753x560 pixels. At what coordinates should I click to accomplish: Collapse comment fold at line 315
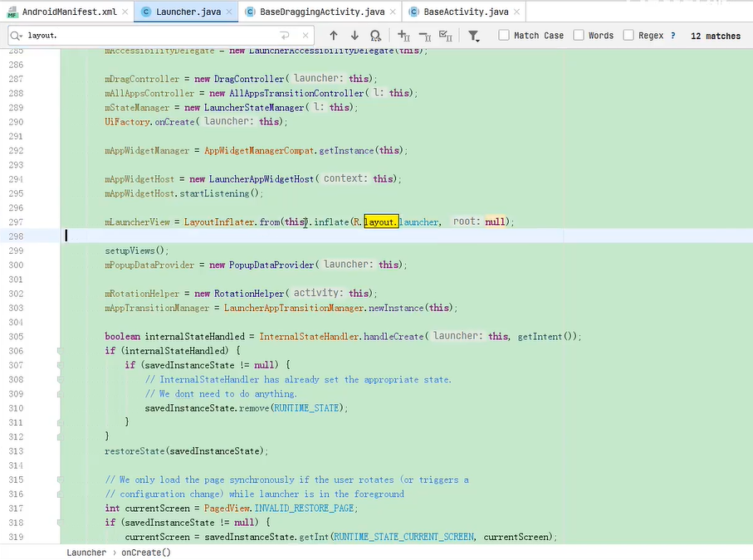[59, 480]
